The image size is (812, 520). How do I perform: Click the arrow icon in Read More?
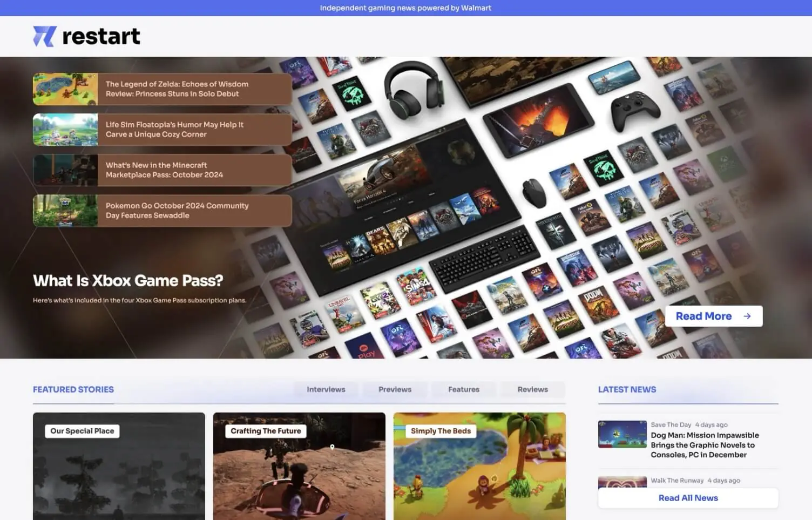coord(747,316)
